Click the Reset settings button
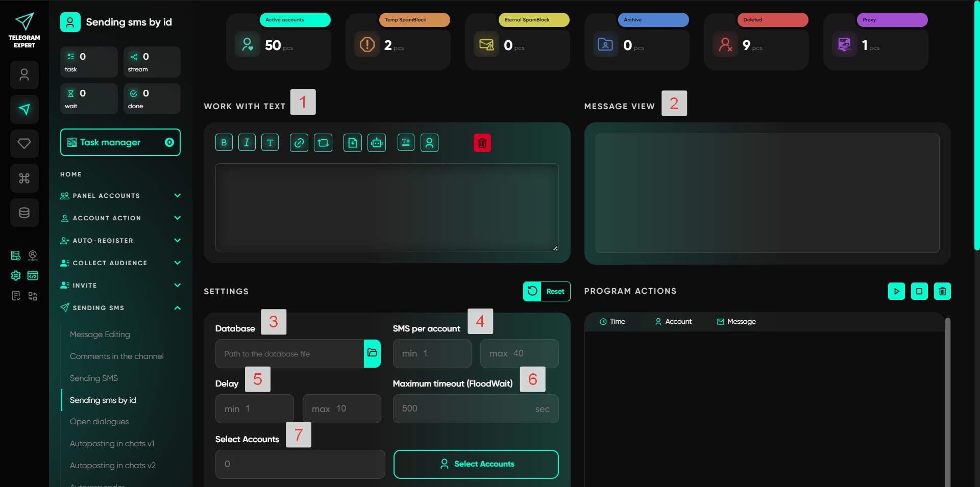This screenshot has width=980, height=487. 547,291
